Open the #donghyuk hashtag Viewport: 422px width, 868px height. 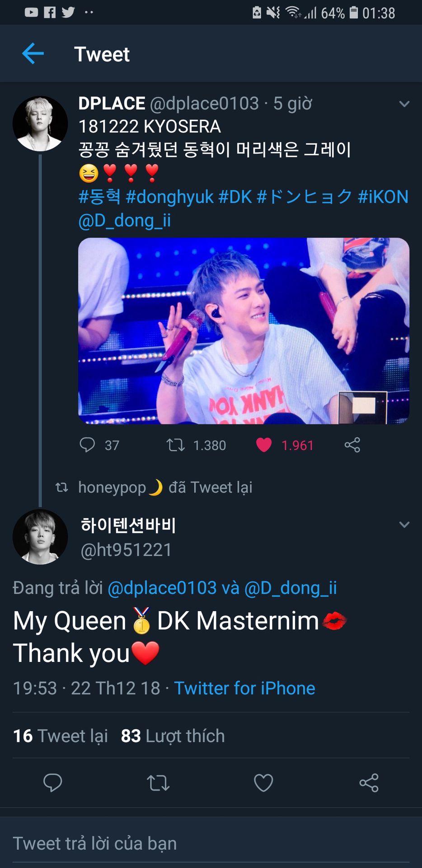(x=169, y=197)
